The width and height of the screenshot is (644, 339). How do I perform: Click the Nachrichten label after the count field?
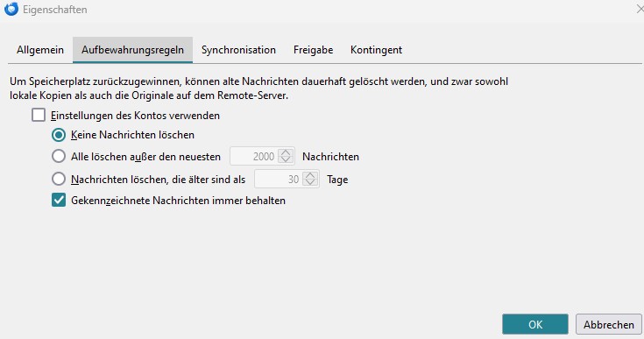pyautogui.click(x=330, y=157)
